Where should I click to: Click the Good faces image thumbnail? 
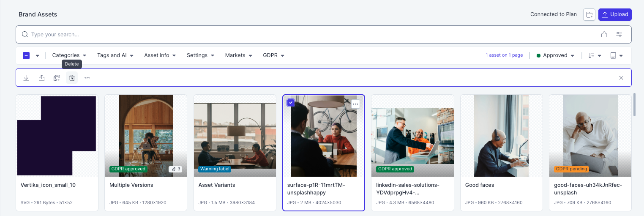pyautogui.click(x=502, y=135)
